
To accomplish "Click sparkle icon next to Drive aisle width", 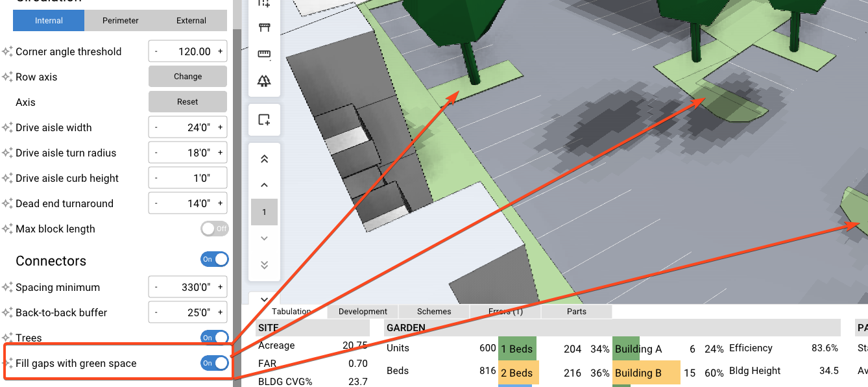I will pos(7,128).
